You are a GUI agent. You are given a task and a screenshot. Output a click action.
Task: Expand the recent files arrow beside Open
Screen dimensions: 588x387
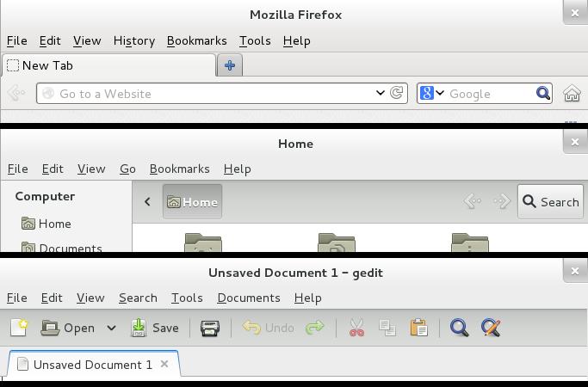pos(111,328)
